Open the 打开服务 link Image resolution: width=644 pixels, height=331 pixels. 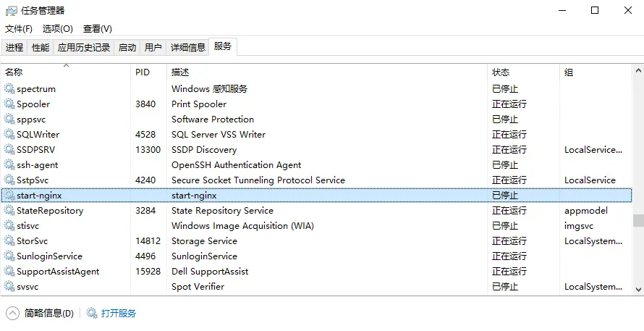pos(118,314)
